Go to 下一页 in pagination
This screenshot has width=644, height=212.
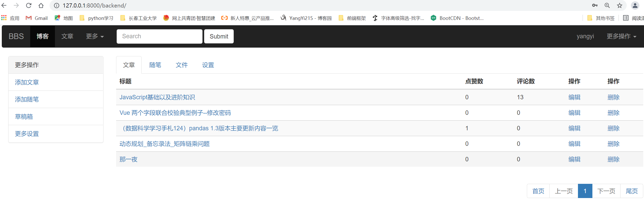click(606, 191)
